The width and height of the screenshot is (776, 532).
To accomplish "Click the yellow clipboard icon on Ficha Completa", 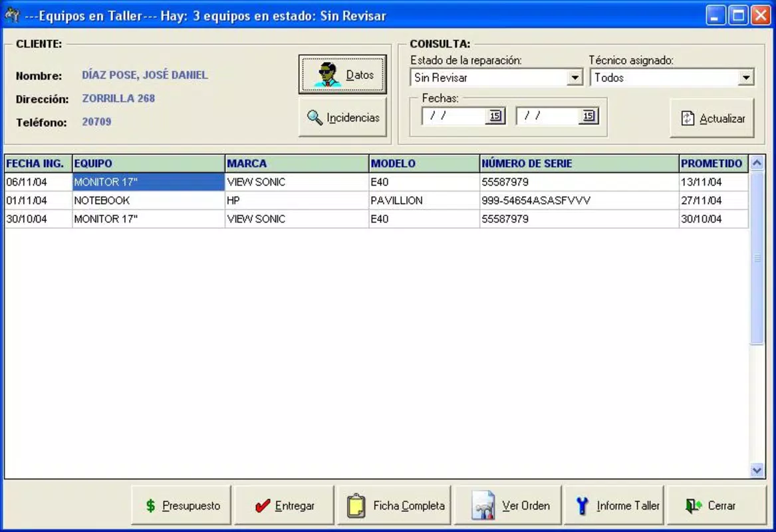I will [x=356, y=506].
